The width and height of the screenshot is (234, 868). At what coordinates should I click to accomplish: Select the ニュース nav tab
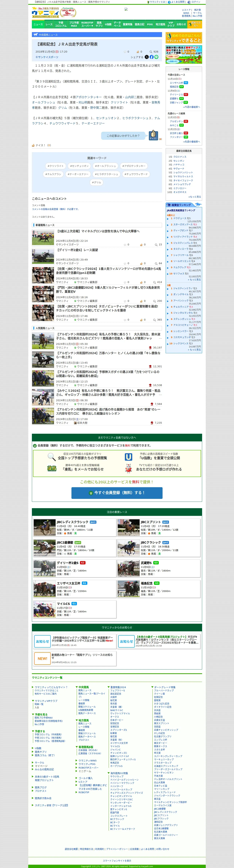point(38,24)
